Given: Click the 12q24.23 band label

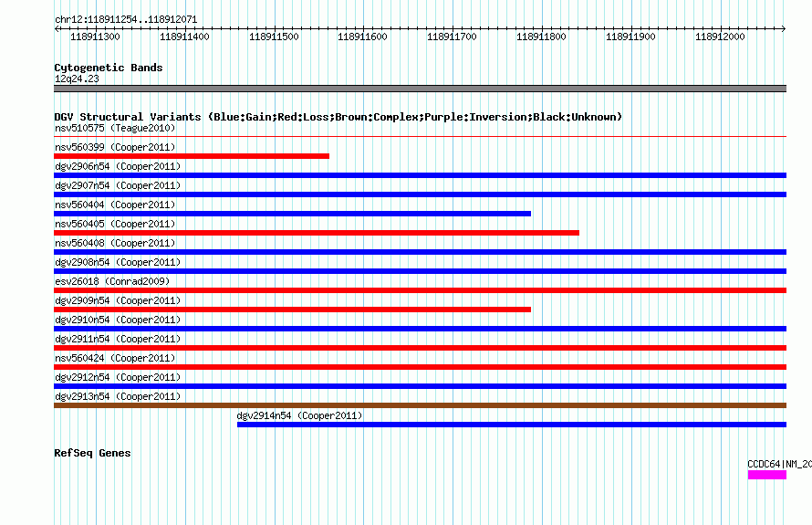Looking at the screenshot, I should point(77,79).
